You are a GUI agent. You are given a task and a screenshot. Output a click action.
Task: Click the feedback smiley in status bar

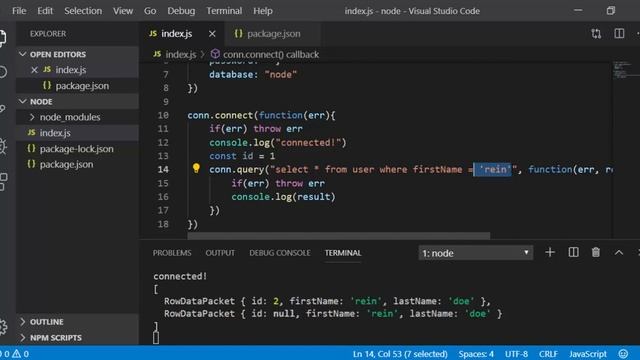coord(623,353)
